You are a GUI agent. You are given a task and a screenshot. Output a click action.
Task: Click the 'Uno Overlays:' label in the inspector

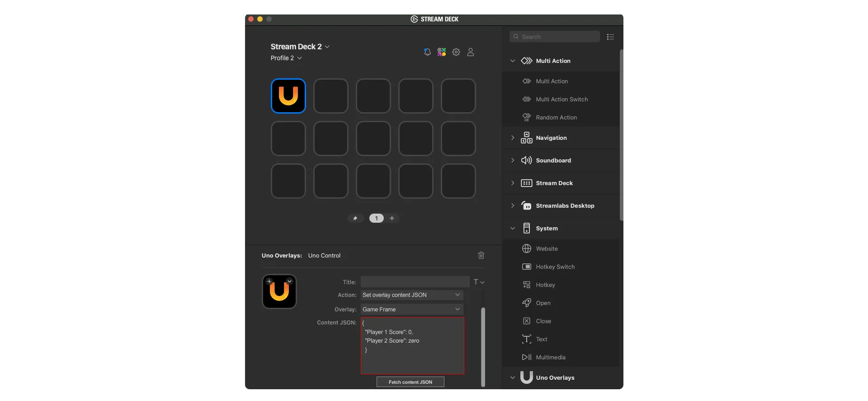pyautogui.click(x=282, y=255)
